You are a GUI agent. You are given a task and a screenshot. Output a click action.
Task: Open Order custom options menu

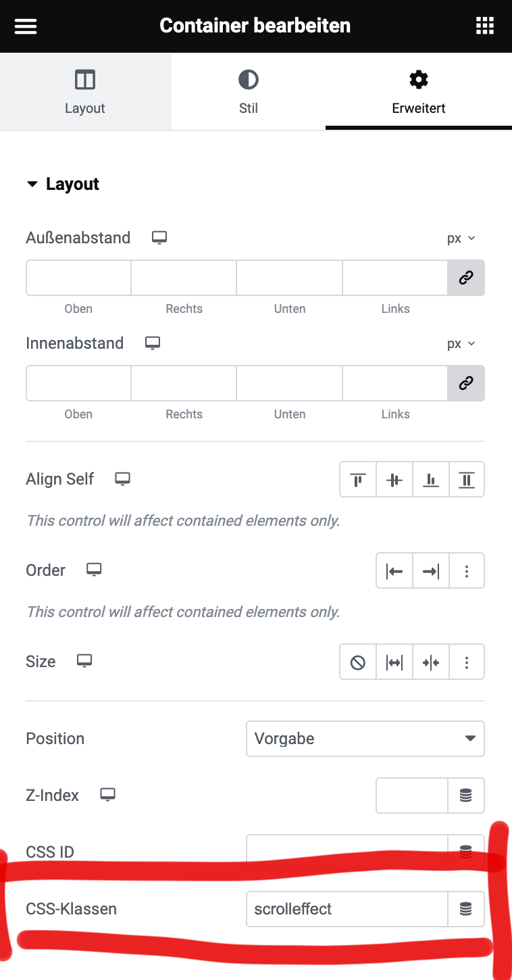pyautogui.click(x=467, y=570)
